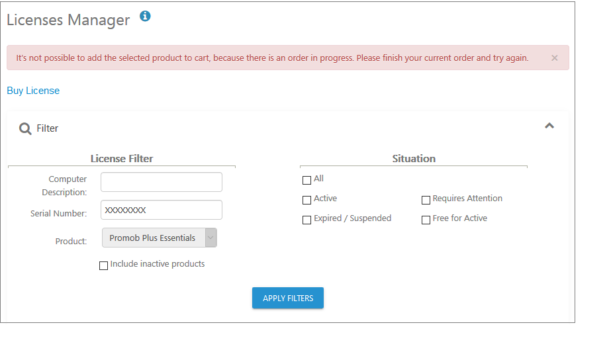This screenshot has height=364, width=611.
Task: Check Expired / Suspended checkbox
Action: click(306, 220)
